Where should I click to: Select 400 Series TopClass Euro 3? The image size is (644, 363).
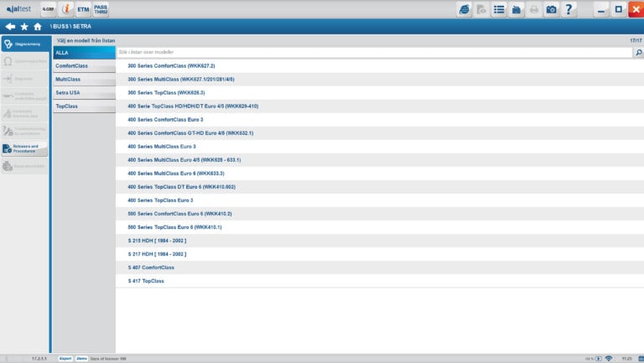(x=380, y=200)
